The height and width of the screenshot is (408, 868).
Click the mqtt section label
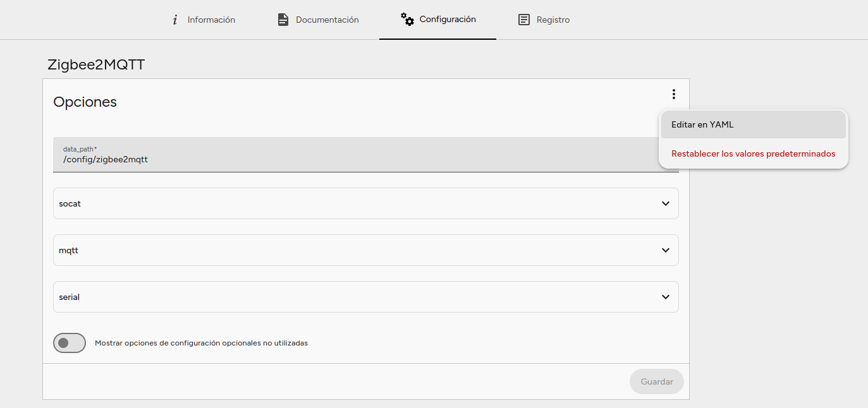[x=68, y=250]
